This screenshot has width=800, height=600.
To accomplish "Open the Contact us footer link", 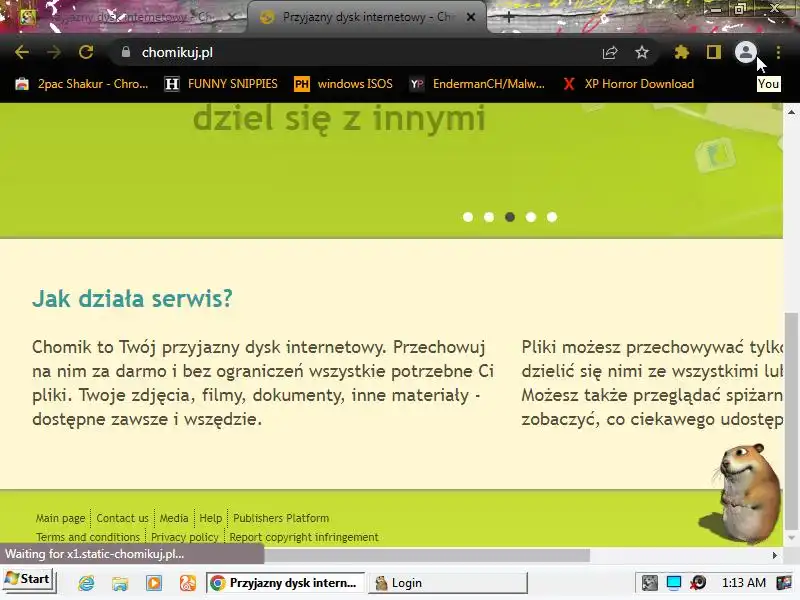I will [122, 518].
